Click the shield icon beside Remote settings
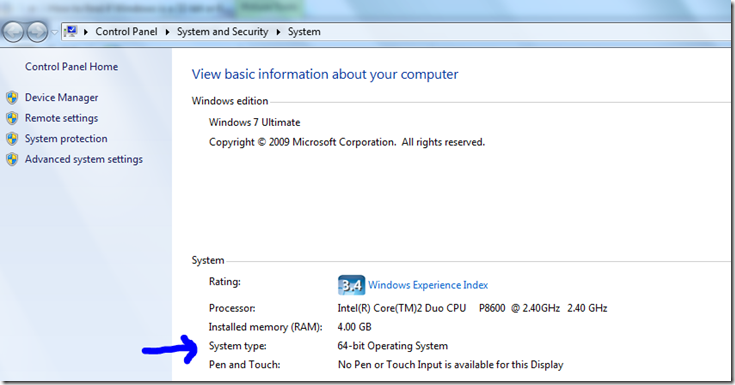The height and width of the screenshot is (385, 735). point(12,118)
